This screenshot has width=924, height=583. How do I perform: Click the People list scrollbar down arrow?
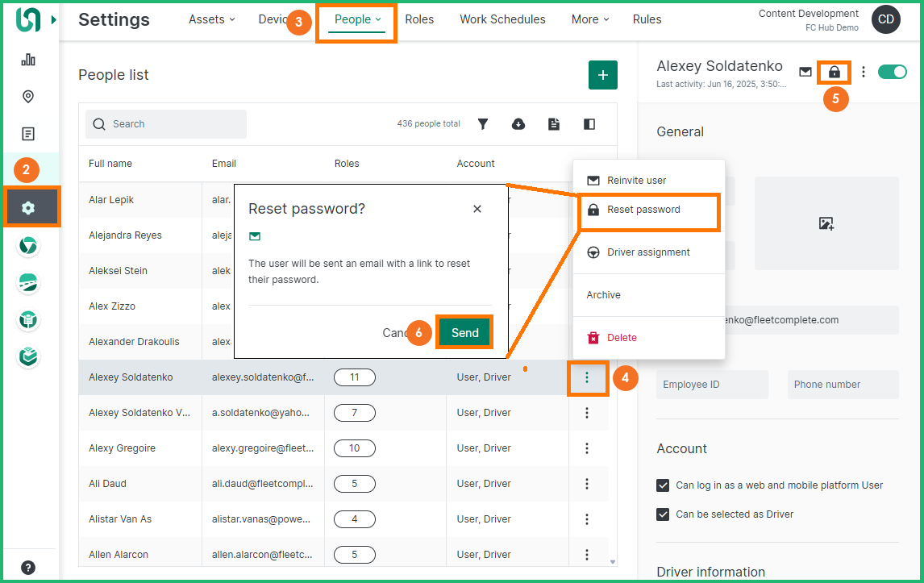613,562
